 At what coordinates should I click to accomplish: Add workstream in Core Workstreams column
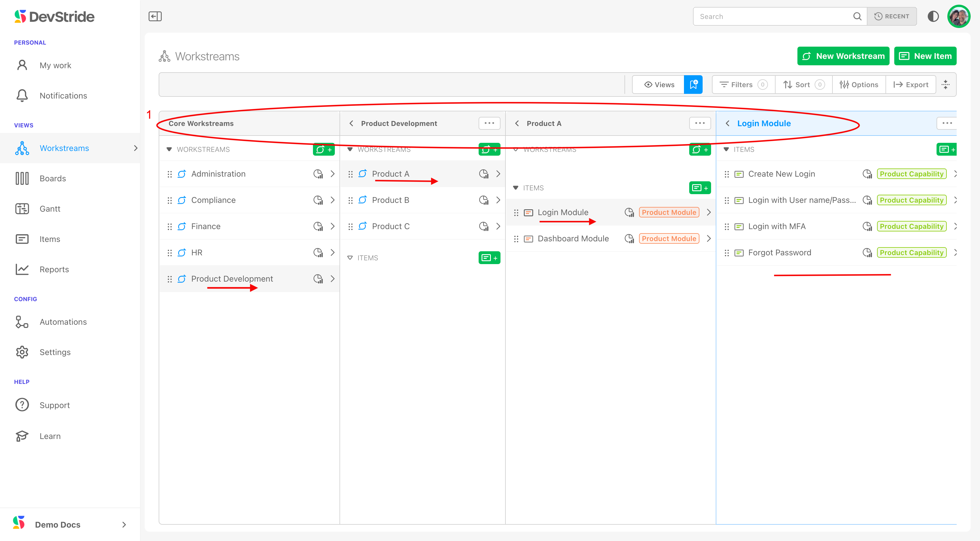tap(323, 150)
